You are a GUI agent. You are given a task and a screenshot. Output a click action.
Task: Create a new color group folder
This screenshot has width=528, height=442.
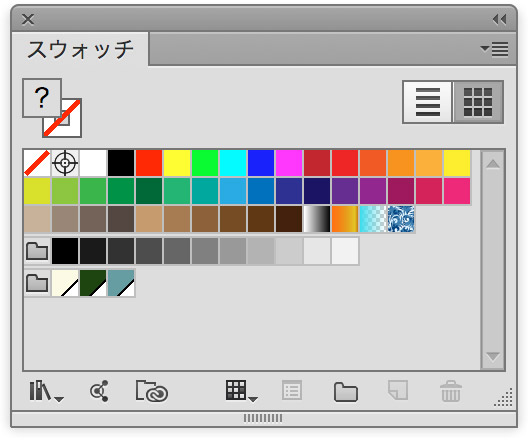coord(345,392)
